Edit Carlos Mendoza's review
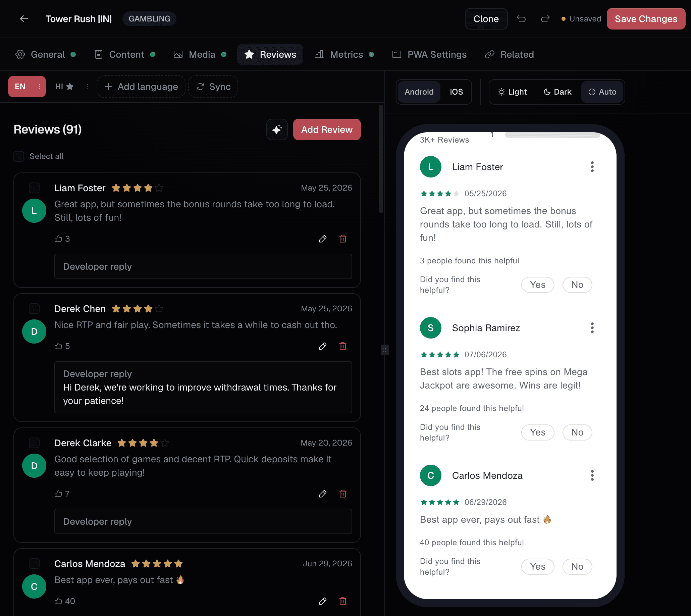691x616 pixels. point(323,601)
